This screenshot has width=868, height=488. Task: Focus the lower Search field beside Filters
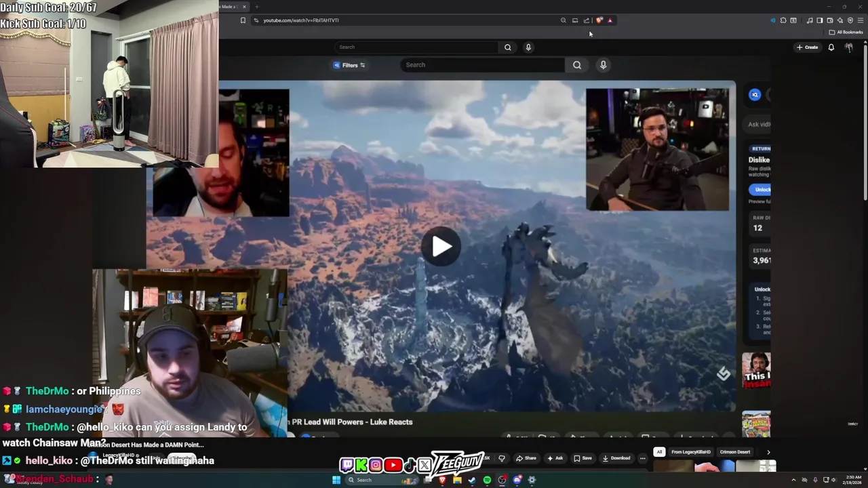[x=482, y=65]
